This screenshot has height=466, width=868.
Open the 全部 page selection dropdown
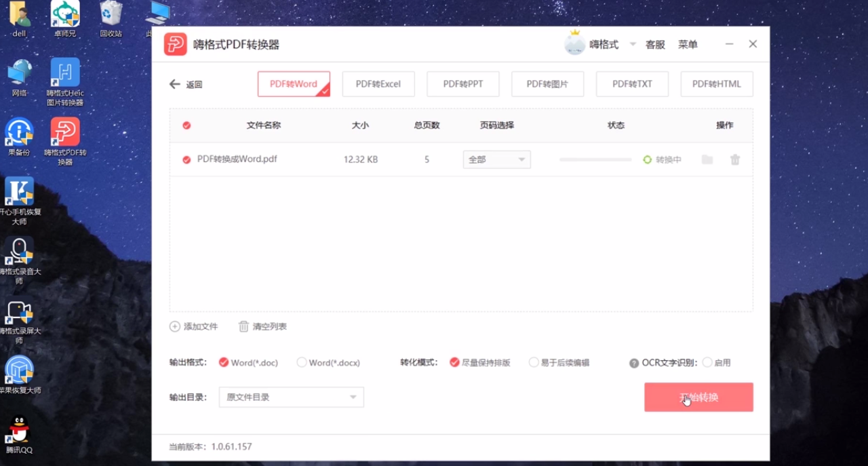click(x=496, y=159)
